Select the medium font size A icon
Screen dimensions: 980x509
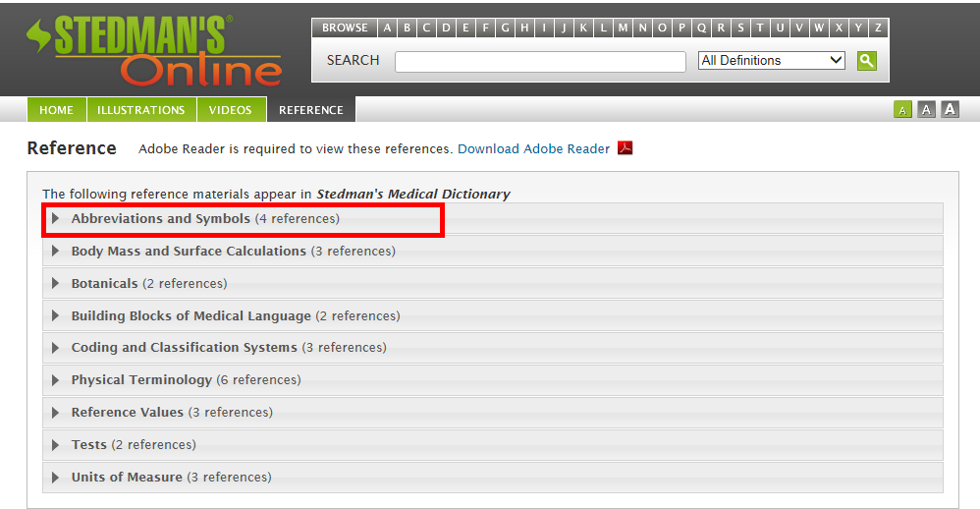click(926, 110)
